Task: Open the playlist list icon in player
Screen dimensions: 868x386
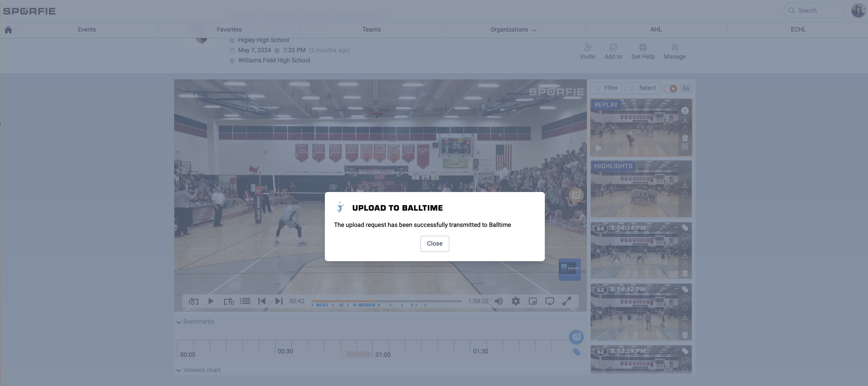Action: (245, 301)
